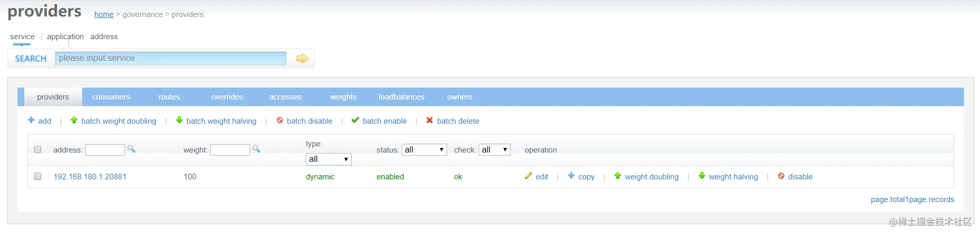Viewport: 980px width, 235px height.
Task: Switch to the consumers tab
Action: 111,97
